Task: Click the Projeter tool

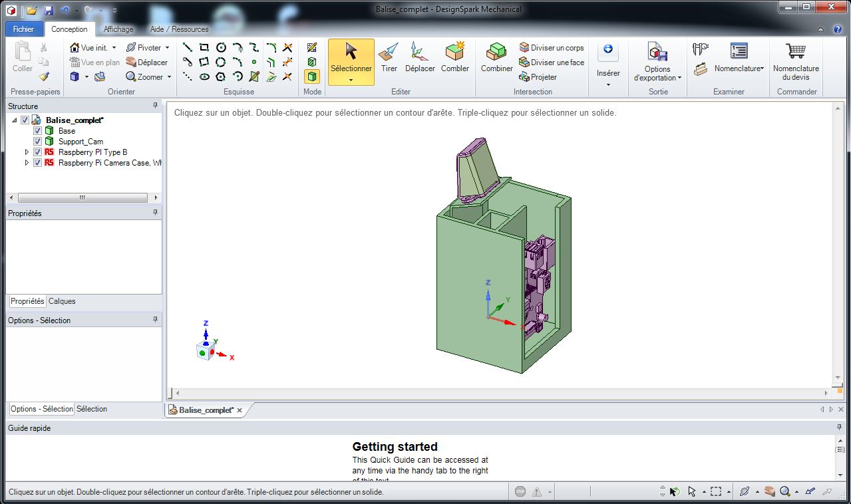Action: coord(538,77)
